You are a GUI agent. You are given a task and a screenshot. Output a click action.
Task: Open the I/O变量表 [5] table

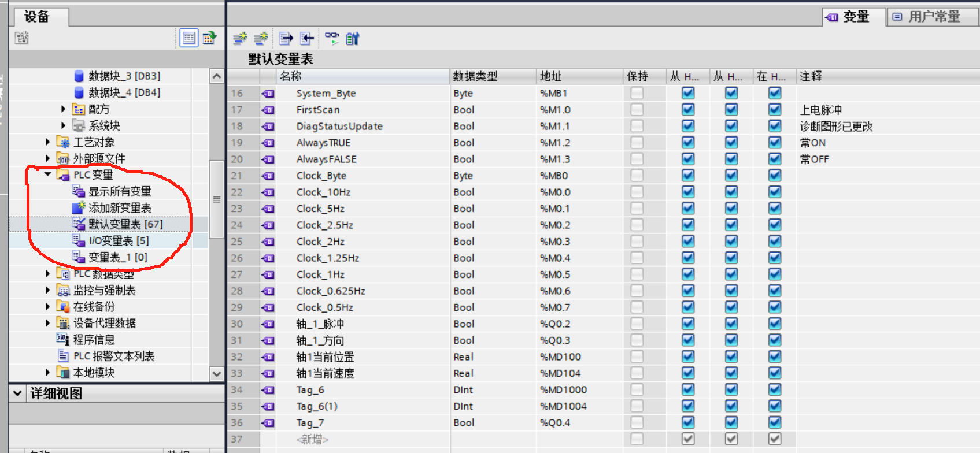[119, 240]
